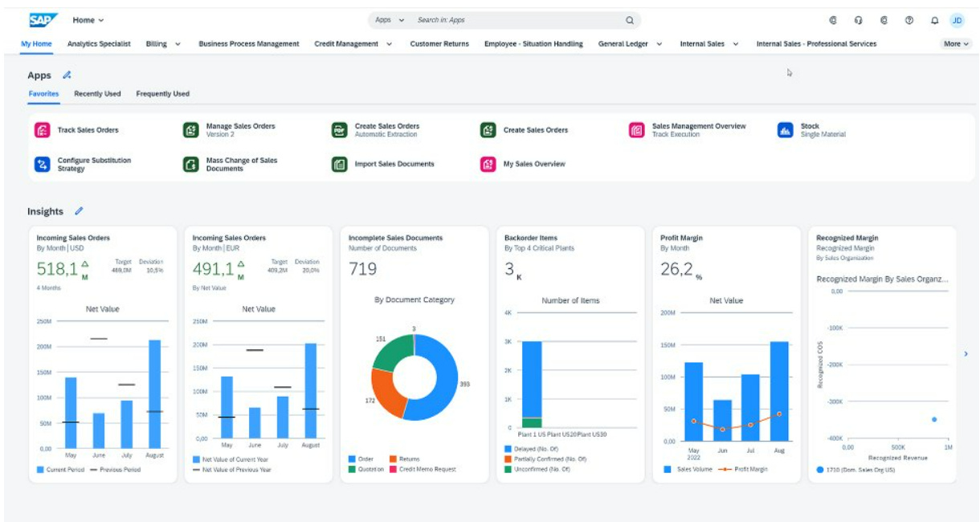Click the Insights section heading
This screenshot has width=980, height=522.
(45, 211)
